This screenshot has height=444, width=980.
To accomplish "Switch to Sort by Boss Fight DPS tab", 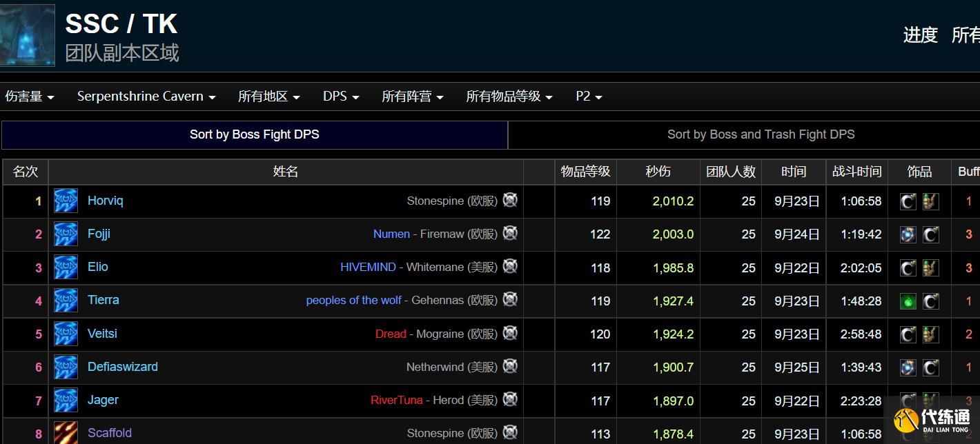I will [255, 134].
